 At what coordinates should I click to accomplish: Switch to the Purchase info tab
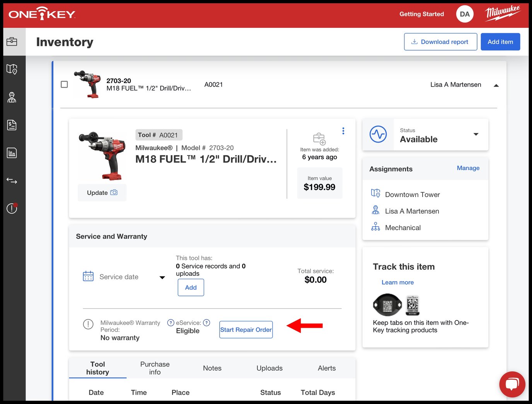(155, 368)
